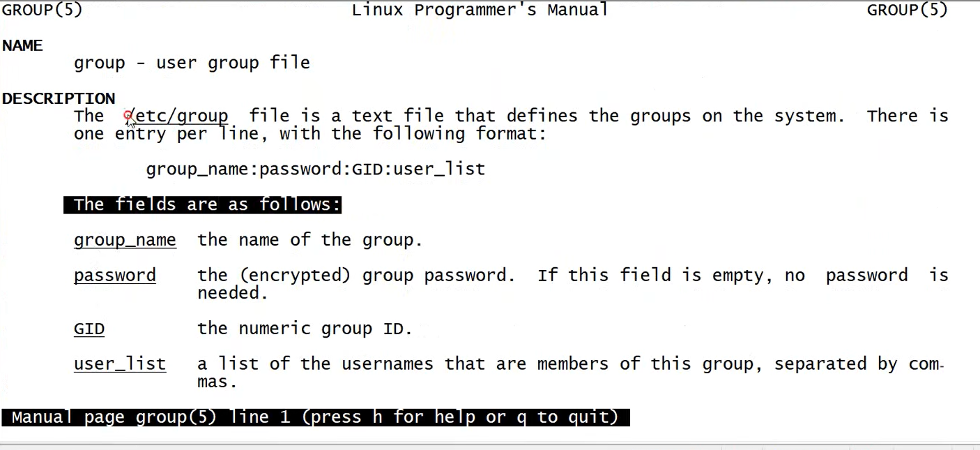Click the underlined GID field label

[x=89, y=329]
